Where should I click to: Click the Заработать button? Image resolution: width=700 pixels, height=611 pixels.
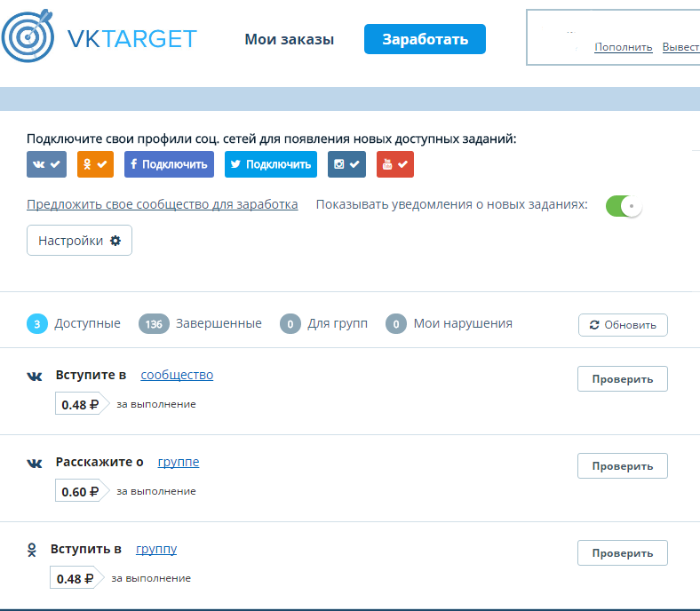point(425,39)
